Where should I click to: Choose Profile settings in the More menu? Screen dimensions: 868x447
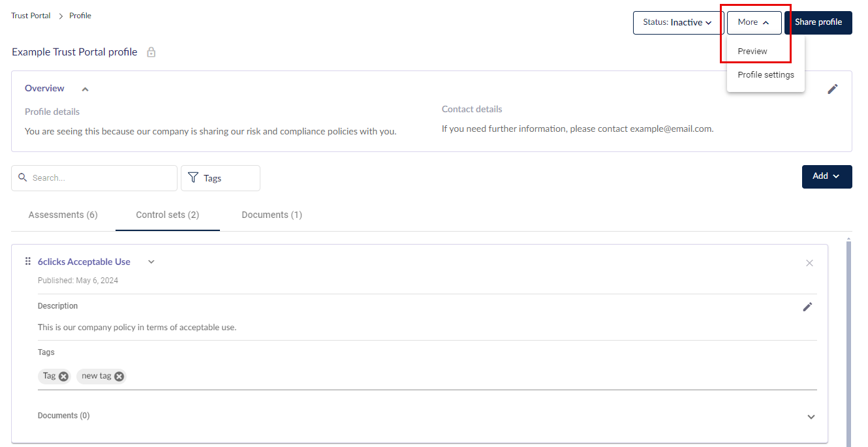pos(766,74)
